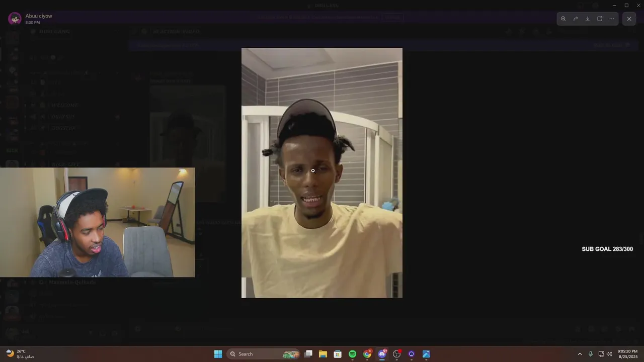Viewport: 644px width, 362px height.
Task: Click the webcam overlay video feed
Action: coord(97,222)
